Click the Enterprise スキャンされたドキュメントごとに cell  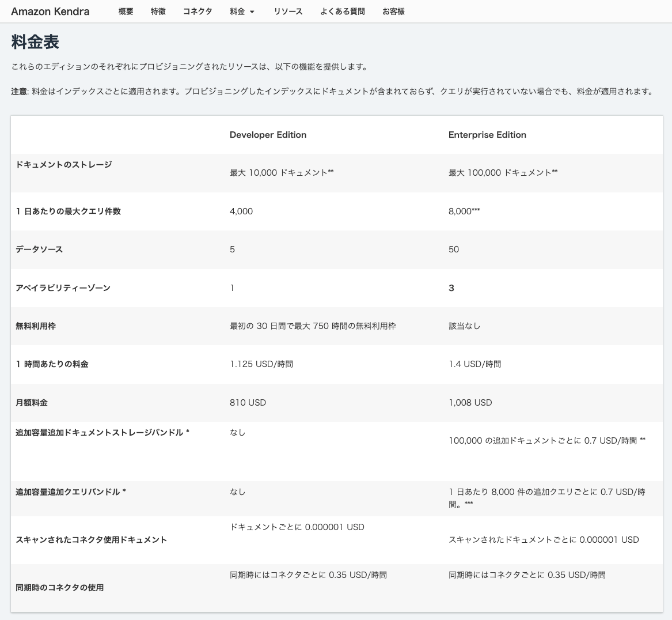coord(544,540)
